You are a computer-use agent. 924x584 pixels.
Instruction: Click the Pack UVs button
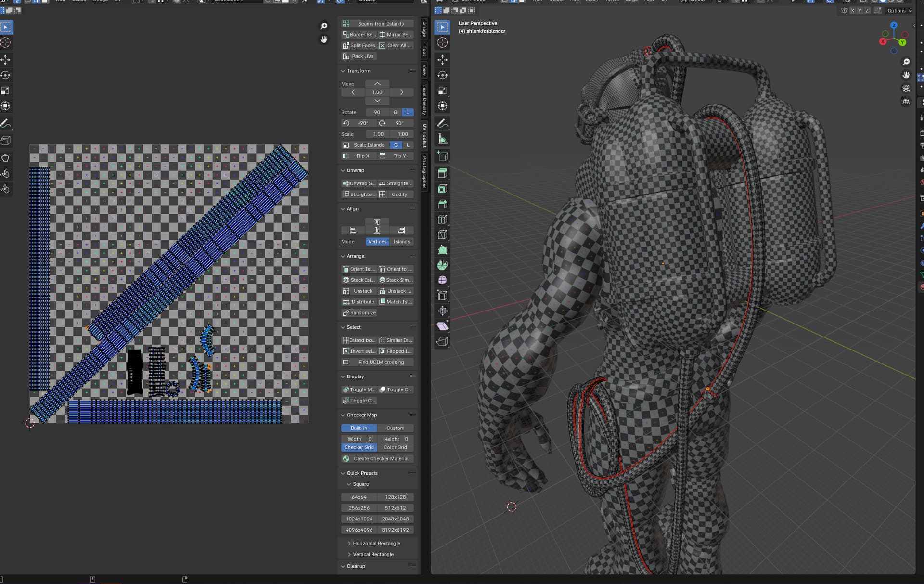point(358,56)
